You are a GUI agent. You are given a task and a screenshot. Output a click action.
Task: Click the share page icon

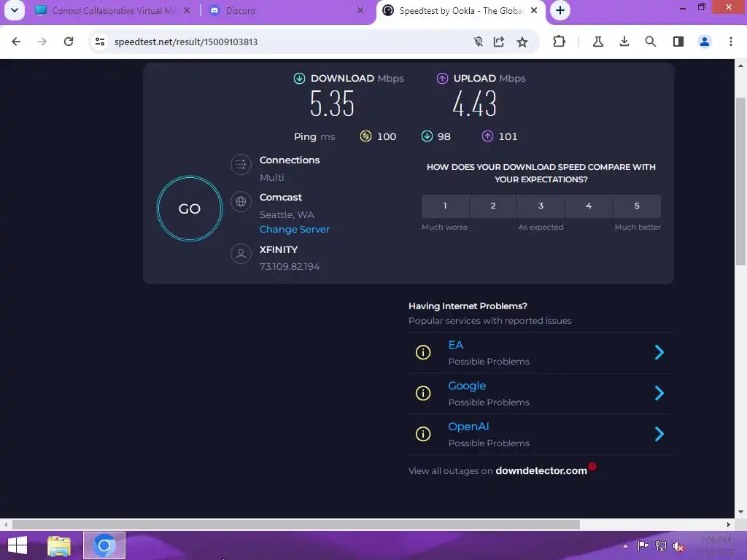pyautogui.click(x=499, y=42)
